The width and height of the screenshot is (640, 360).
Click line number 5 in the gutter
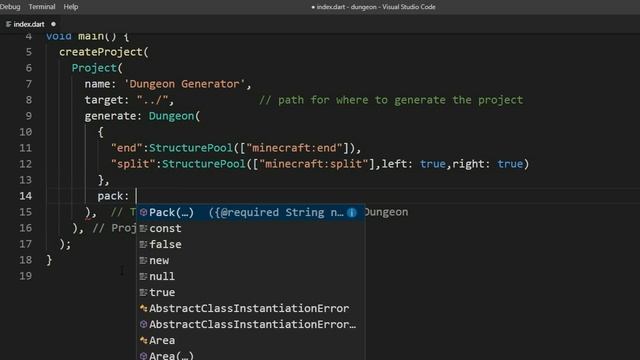pyautogui.click(x=29, y=52)
